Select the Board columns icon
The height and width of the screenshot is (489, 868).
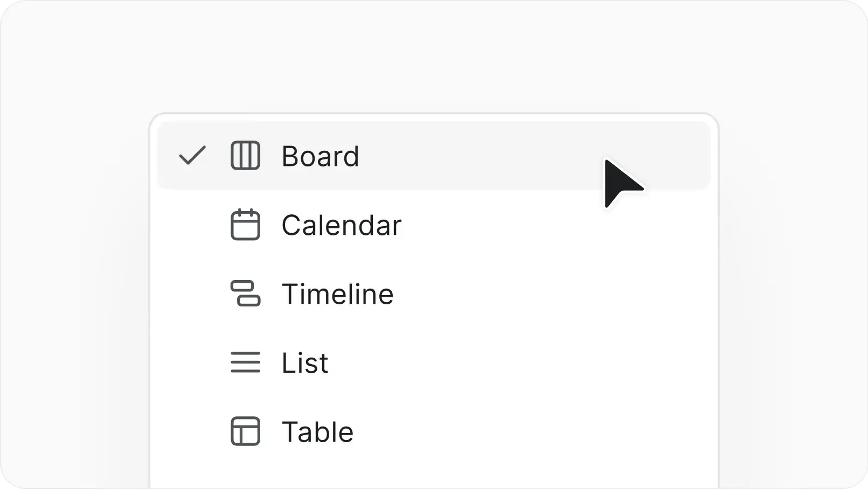246,156
